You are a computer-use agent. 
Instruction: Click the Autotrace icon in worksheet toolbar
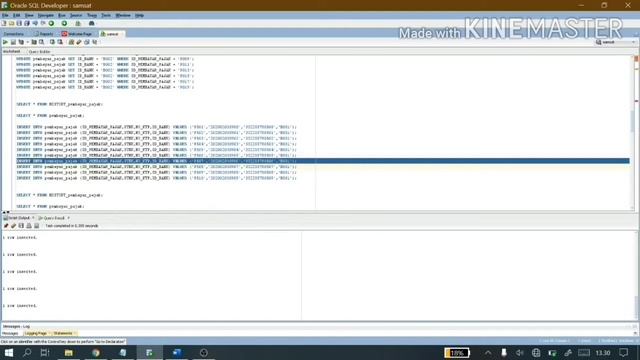point(34,42)
